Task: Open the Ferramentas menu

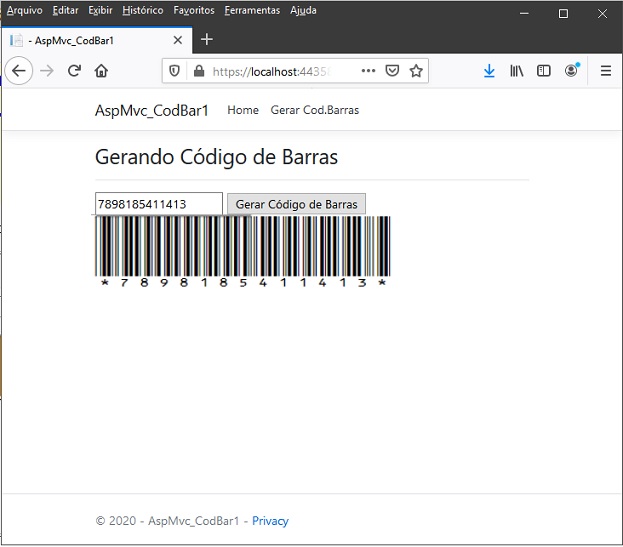Action: click(252, 10)
